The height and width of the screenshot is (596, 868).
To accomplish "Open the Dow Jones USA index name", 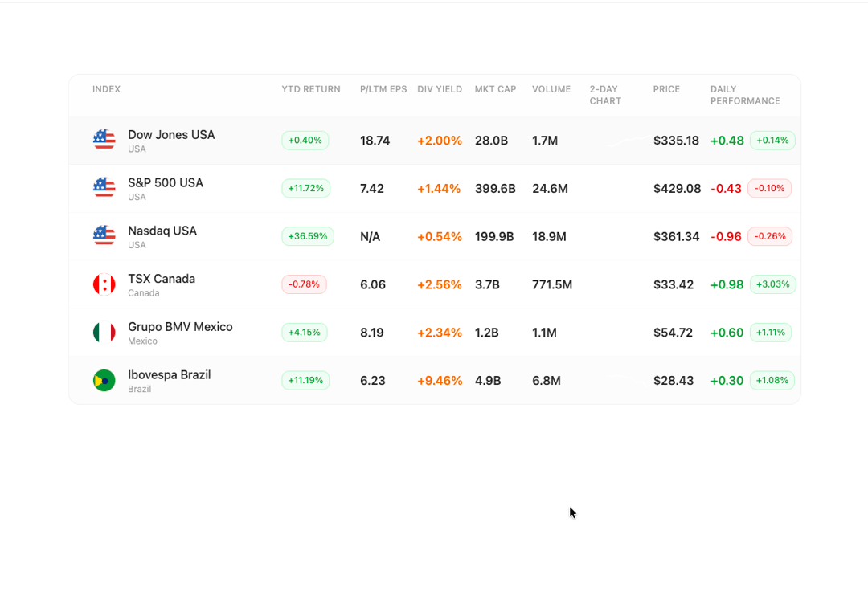I will pos(171,134).
